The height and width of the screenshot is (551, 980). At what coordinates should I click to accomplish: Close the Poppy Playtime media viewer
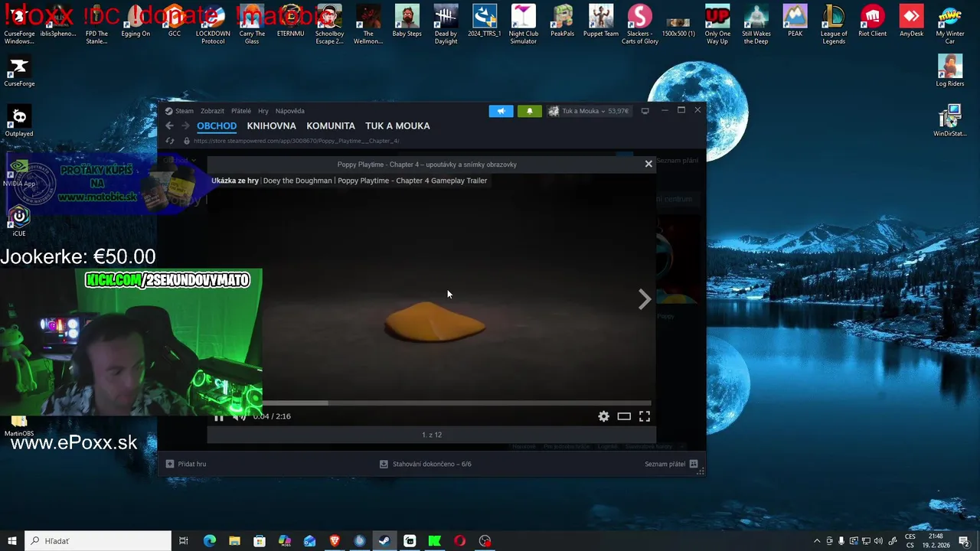(x=648, y=164)
